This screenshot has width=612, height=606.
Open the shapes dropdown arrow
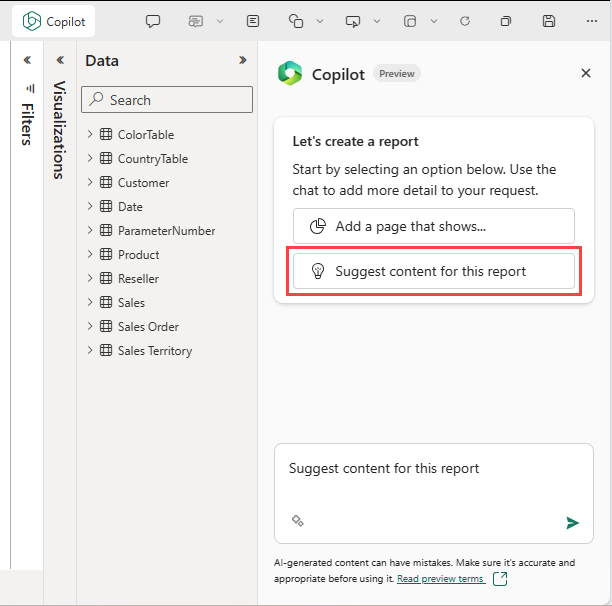point(320,21)
